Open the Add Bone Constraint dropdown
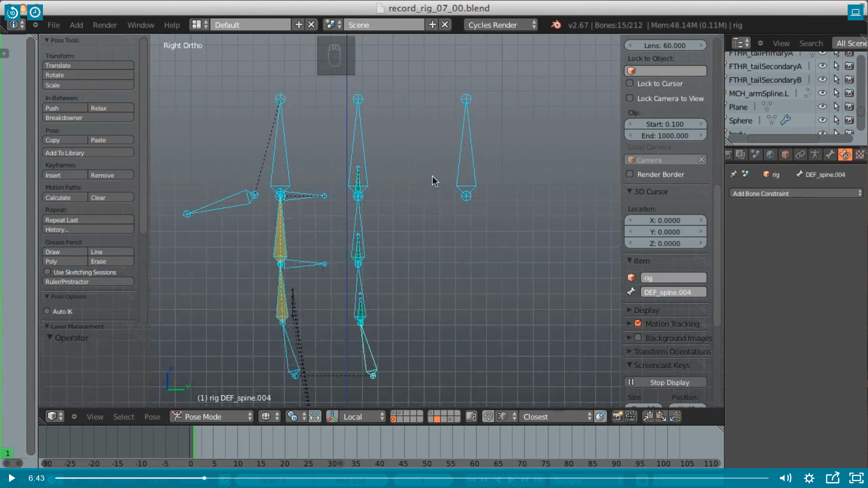The height and width of the screenshot is (488, 868). pos(796,193)
